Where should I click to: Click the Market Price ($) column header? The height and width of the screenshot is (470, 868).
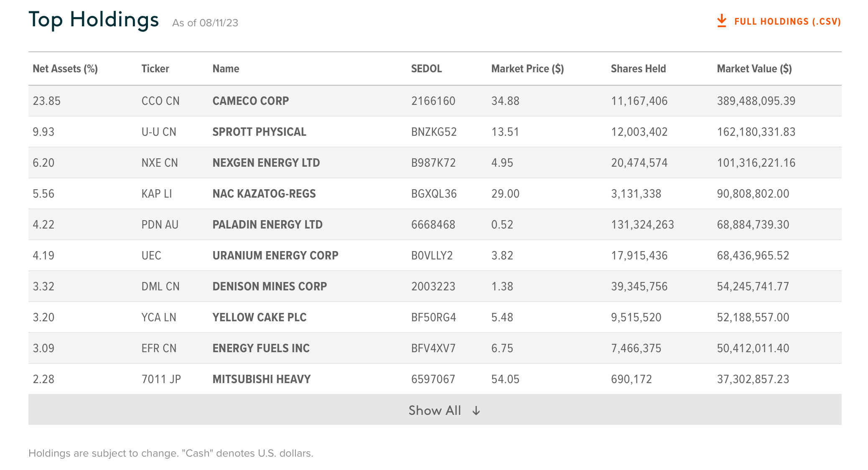(x=527, y=69)
